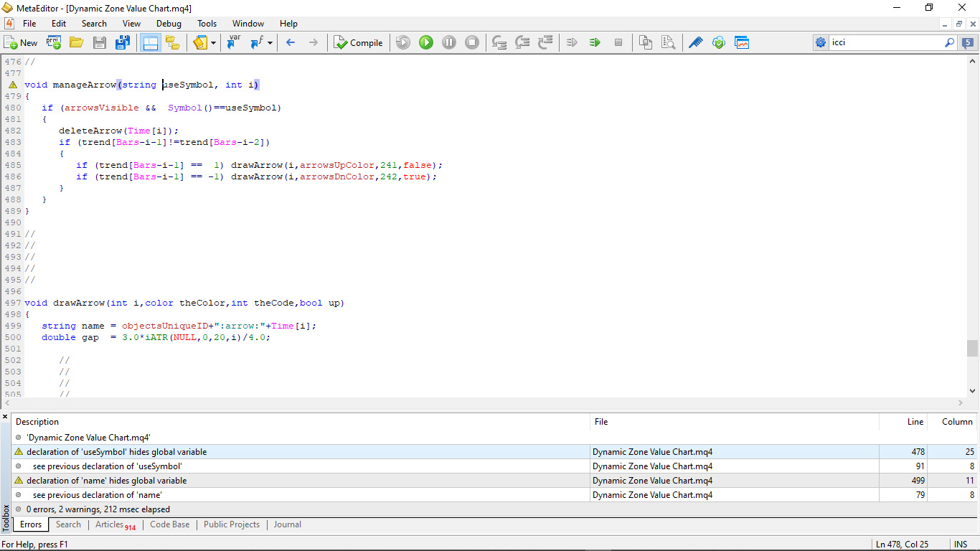Image resolution: width=980 pixels, height=551 pixels.
Task: Open the yellow book dropdown arrow
Action: (213, 43)
